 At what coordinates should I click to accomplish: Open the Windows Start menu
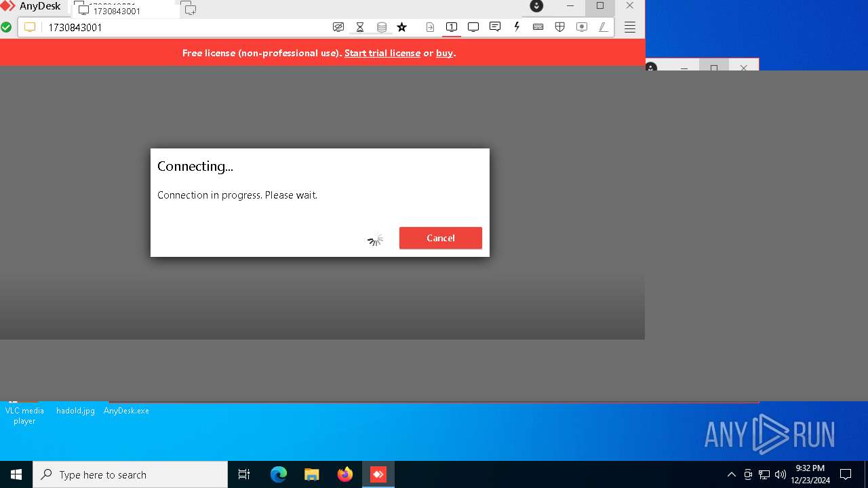(16, 474)
